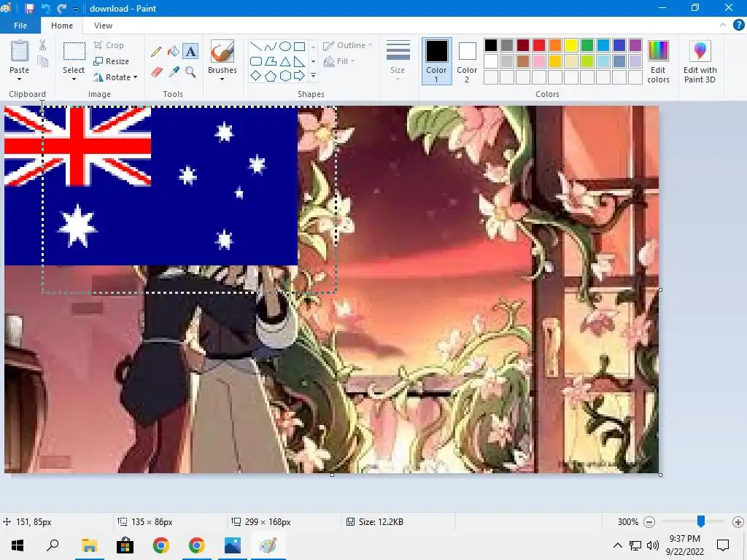Choose the Oval shape
The height and width of the screenshot is (560, 747).
click(x=285, y=46)
